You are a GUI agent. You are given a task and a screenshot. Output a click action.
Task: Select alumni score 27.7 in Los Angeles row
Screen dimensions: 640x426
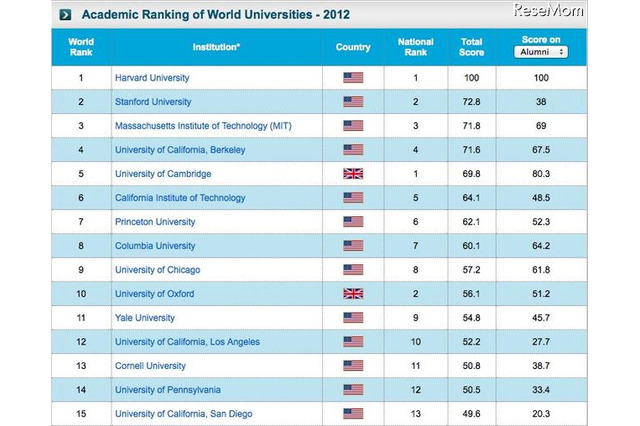point(541,342)
